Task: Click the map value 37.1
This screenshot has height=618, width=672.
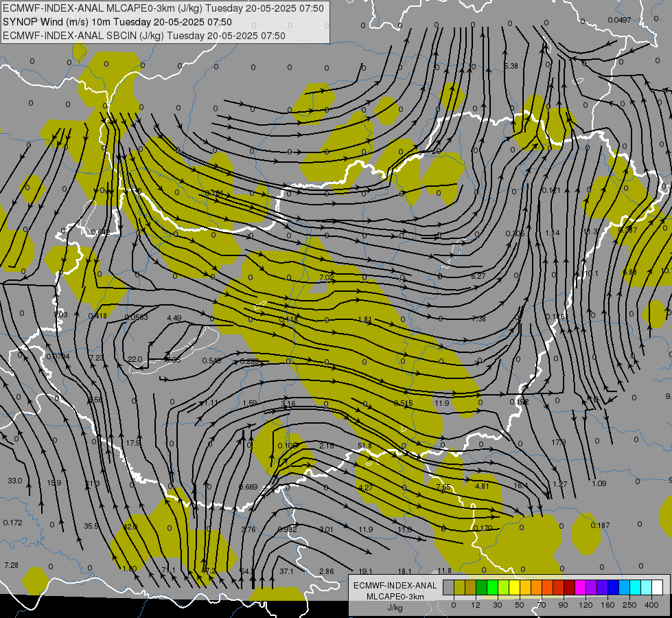Action: (x=287, y=571)
